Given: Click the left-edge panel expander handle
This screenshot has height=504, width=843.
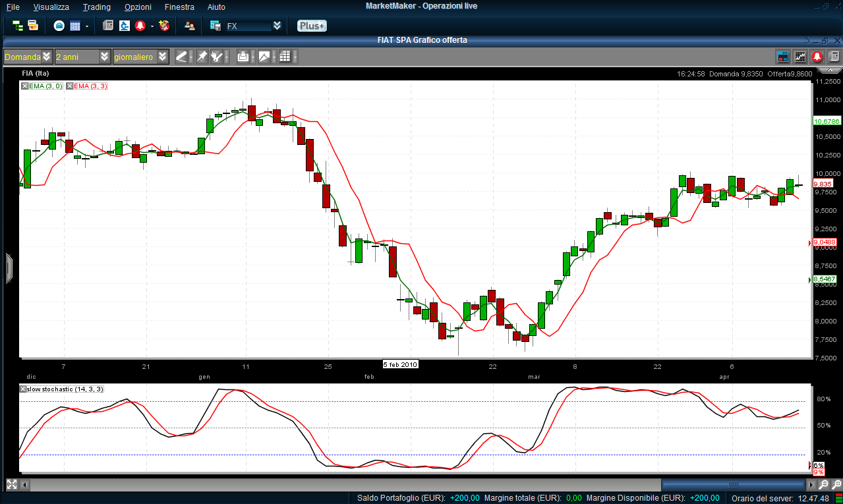Looking at the screenshot, I should (x=9, y=267).
